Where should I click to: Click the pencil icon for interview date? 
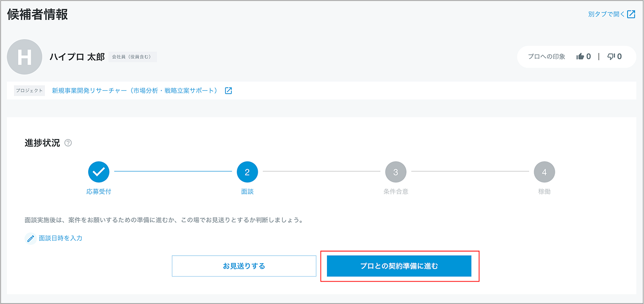[x=30, y=239]
